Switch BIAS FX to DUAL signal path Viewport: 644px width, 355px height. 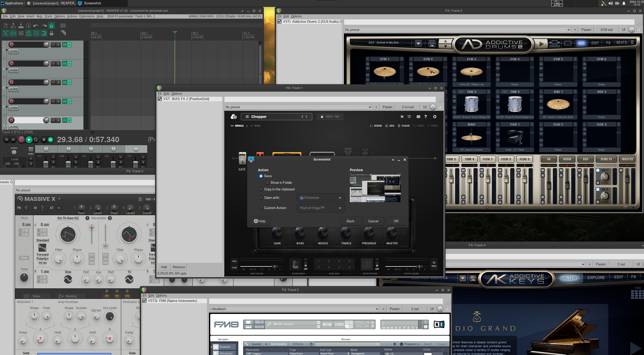pos(255,126)
